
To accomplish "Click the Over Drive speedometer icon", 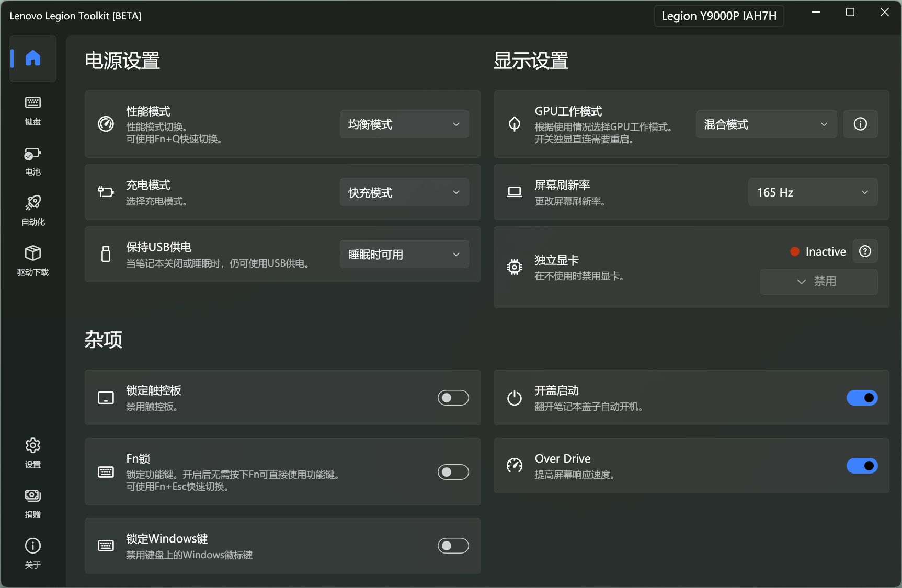I will tap(515, 465).
